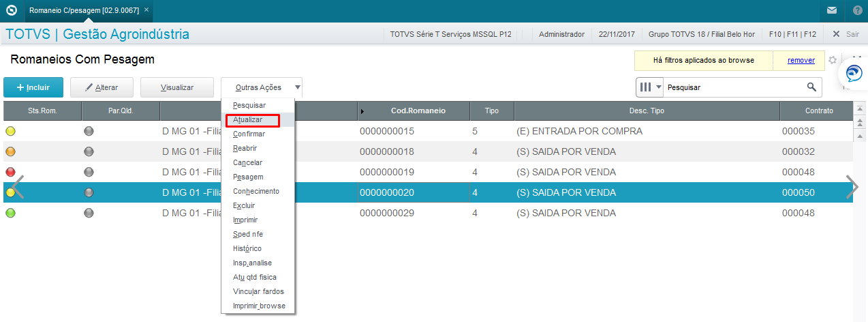Click the Tipo column header
868x322 pixels.
coord(492,111)
